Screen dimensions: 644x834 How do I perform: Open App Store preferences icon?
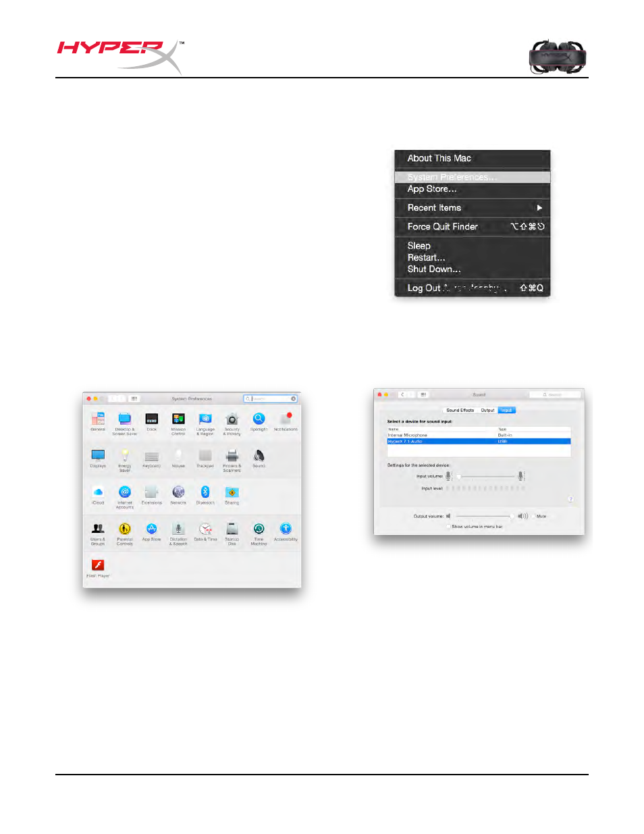[x=152, y=531]
